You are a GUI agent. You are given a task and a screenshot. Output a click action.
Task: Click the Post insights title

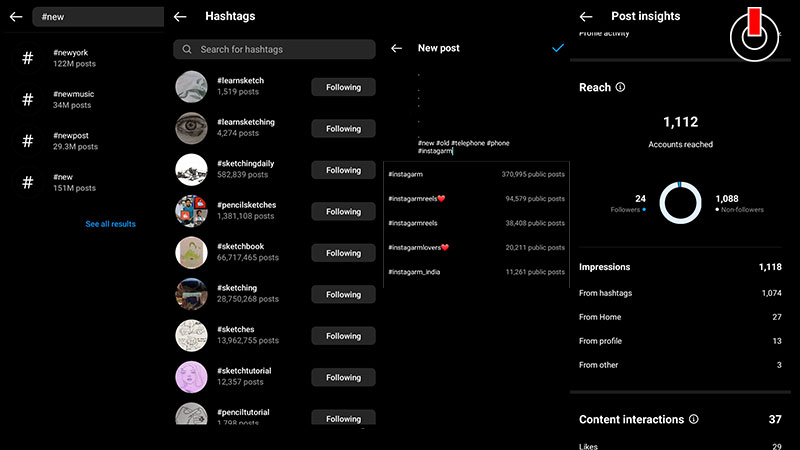[x=645, y=16]
